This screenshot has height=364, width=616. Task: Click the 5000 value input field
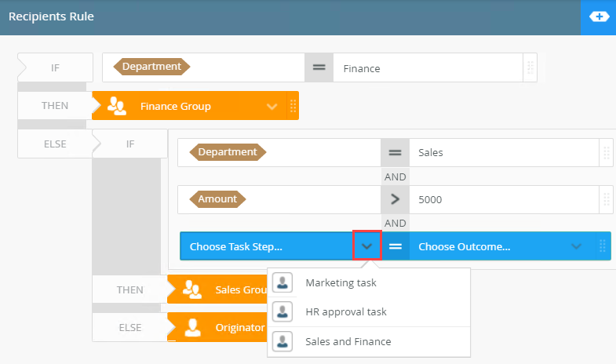(502, 199)
